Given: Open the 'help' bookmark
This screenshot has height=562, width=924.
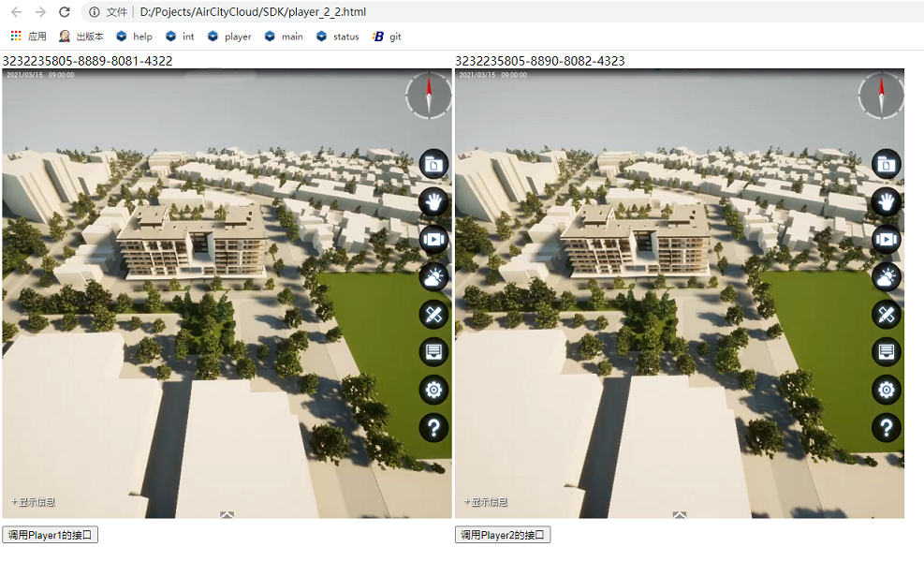Looking at the screenshot, I should click(x=134, y=37).
